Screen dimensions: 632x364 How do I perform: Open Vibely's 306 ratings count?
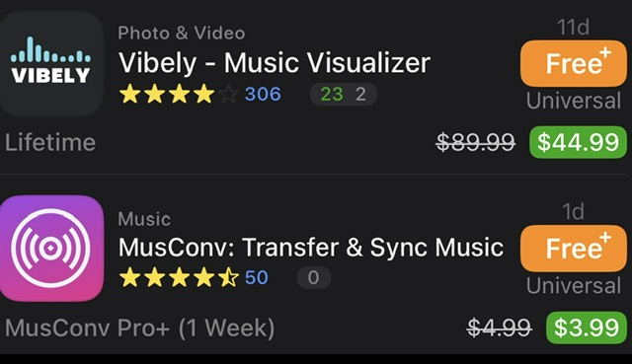(x=263, y=95)
